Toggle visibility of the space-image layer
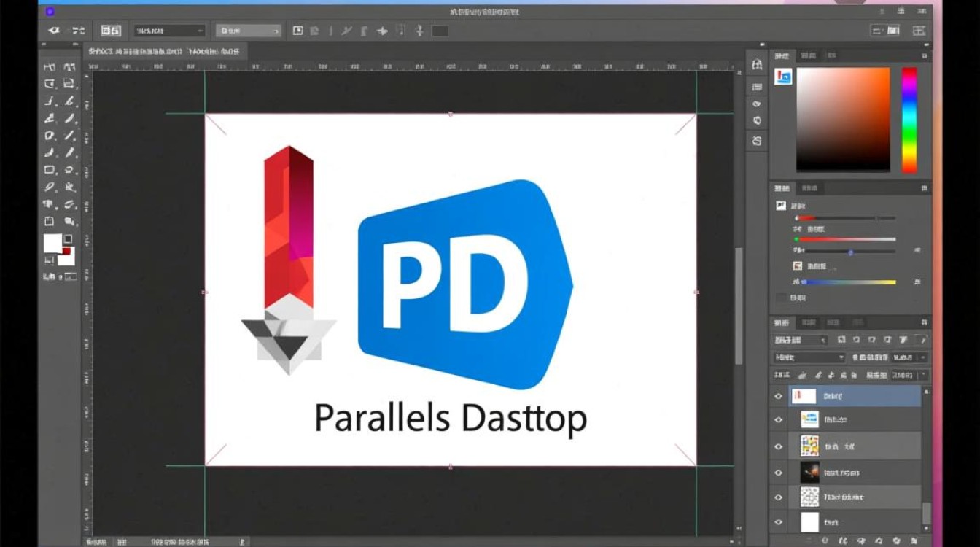Viewport: 980px width, 547px height. pyautogui.click(x=777, y=472)
